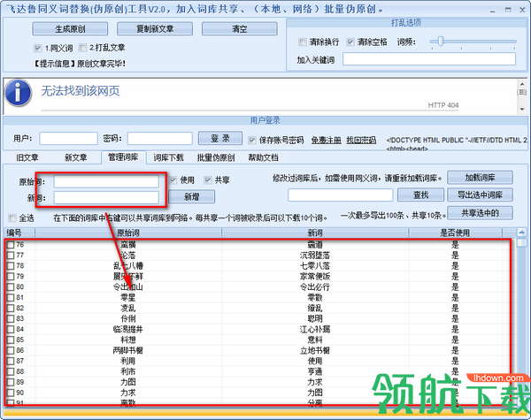Screen dimensions: 531x420
Task: Check the row 89 checkbox
Action: 11,383
